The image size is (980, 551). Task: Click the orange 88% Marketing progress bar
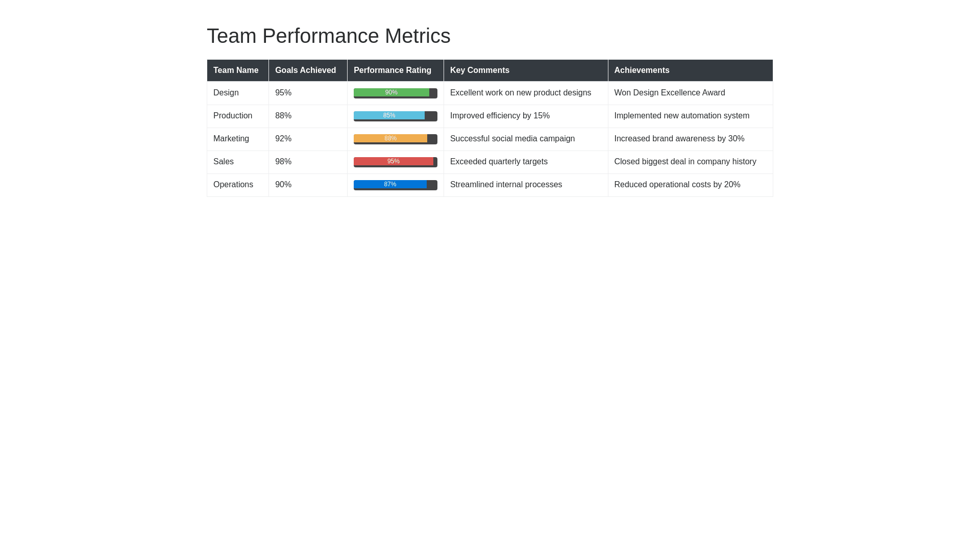(390, 139)
